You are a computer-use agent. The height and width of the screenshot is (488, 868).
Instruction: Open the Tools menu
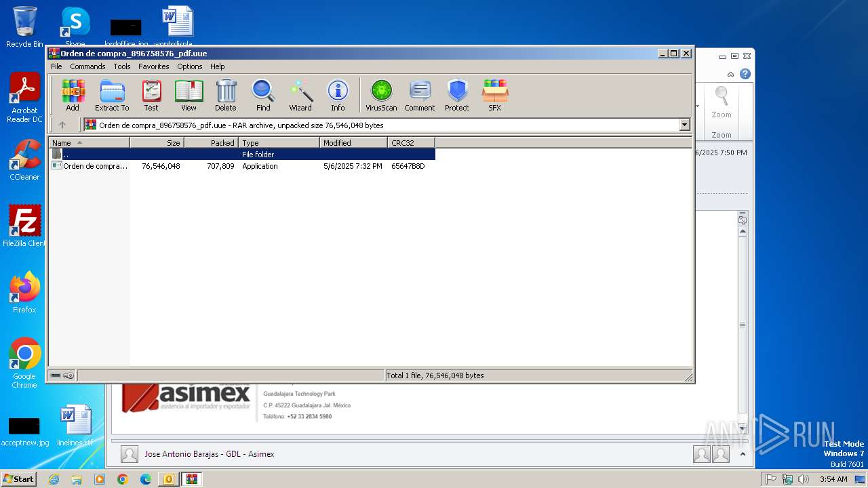coord(122,66)
